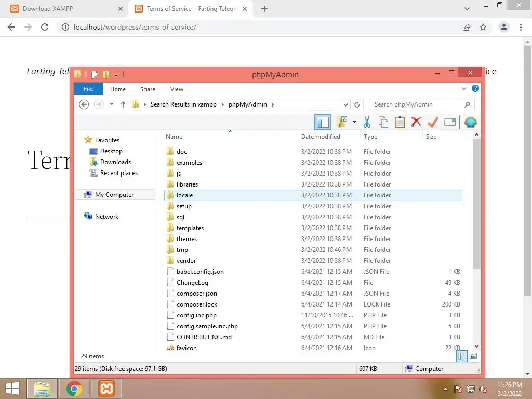Click the quick access Properties icon
The width and height of the screenshot is (532, 399).
[x=95, y=75]
